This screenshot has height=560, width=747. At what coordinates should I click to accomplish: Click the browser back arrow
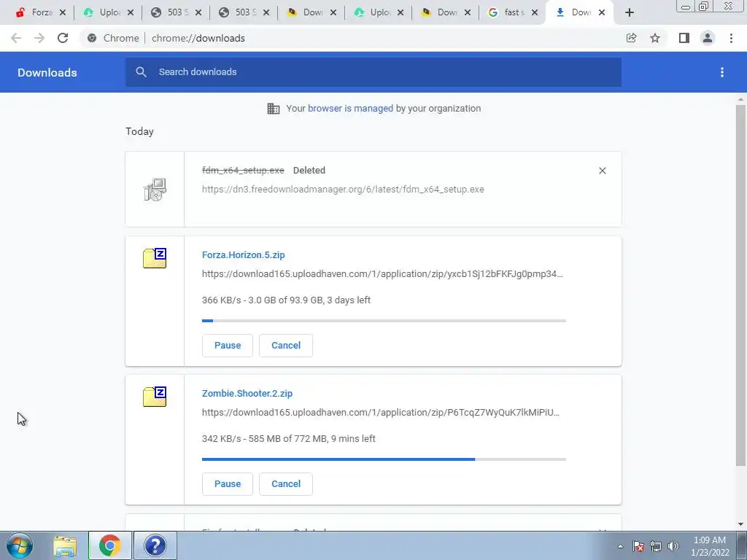point(16,38)
